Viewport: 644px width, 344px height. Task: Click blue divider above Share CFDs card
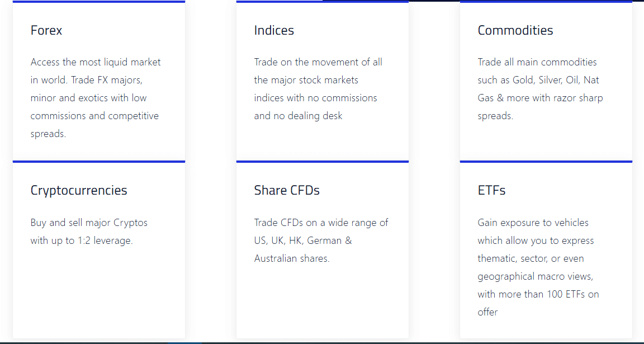point(323,162)
